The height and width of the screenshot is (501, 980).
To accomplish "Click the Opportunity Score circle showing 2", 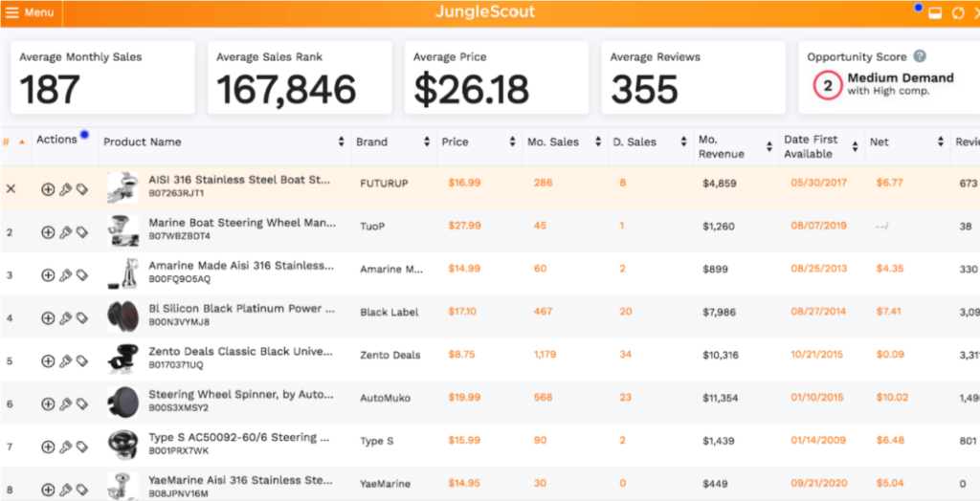I will coord(828,86).
